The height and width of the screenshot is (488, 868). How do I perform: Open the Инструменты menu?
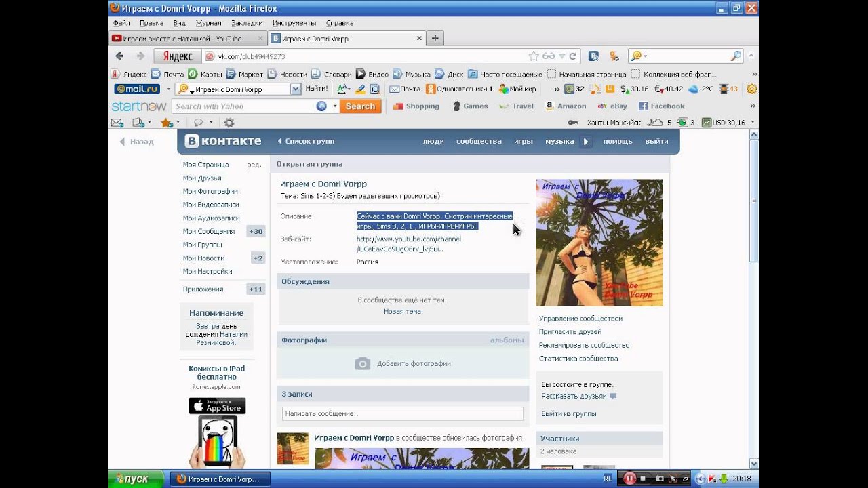click(295, 23)
